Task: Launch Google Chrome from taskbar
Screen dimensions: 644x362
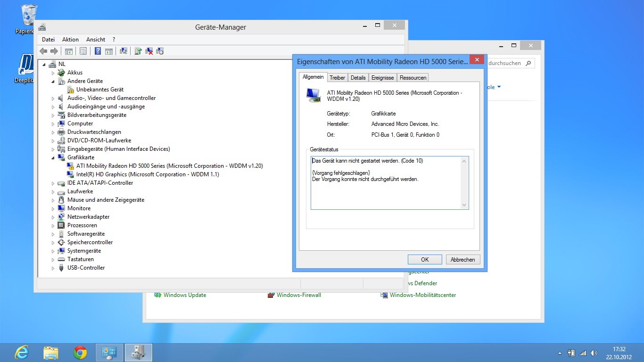Action: 80,352
